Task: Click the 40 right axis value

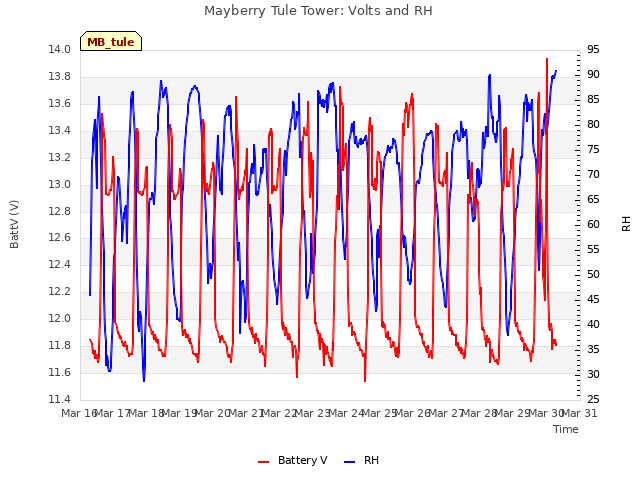Action: coord(593,324)
